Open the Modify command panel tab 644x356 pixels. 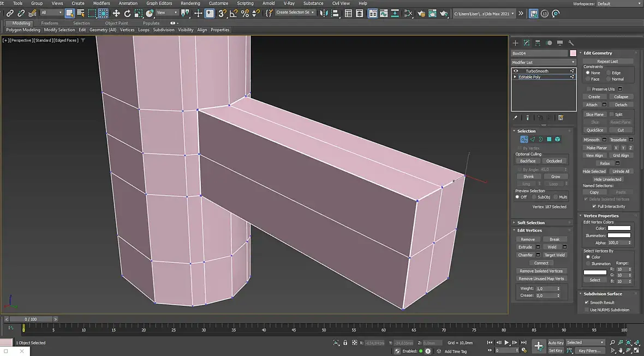pos(527,43)
